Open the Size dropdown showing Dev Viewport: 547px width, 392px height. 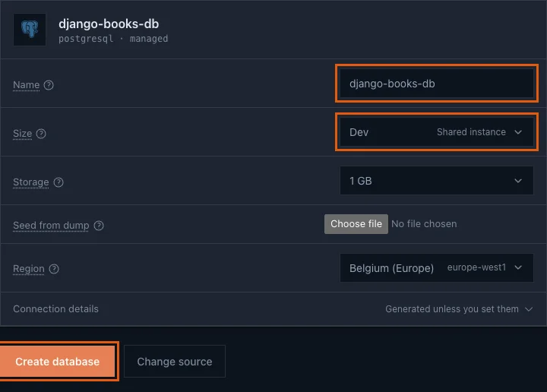point(436,132)
